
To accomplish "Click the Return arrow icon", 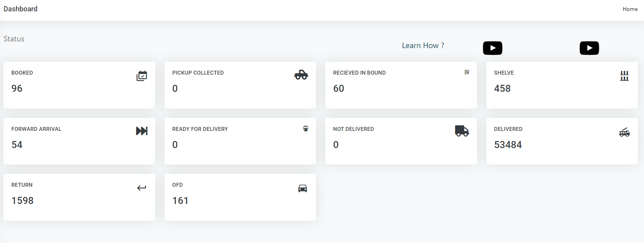I will point(142,188).
